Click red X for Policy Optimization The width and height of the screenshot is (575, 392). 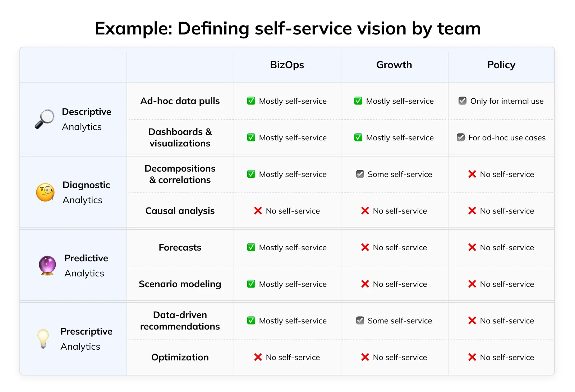(x=472, y=357)
